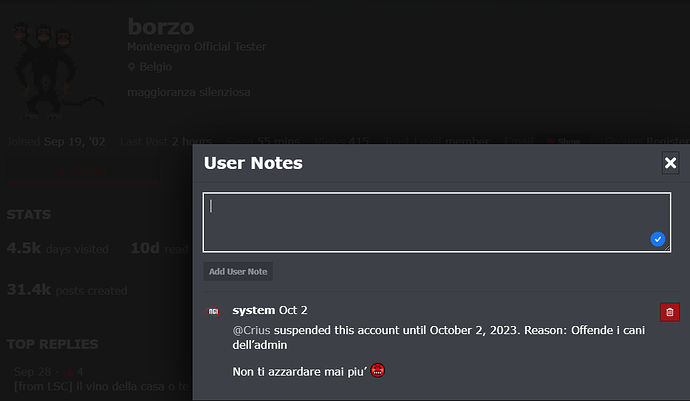Image resolution: width=690 pixels, height=401 pixels.
Task: Click the textarea resize handle corner
Action: (x=667, y=248)
